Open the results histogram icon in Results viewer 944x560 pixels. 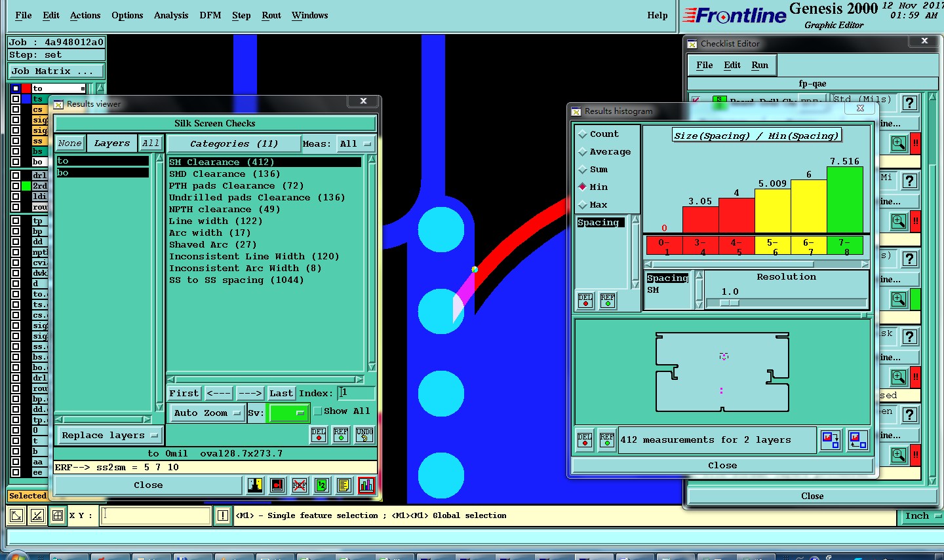click(366, 485)
